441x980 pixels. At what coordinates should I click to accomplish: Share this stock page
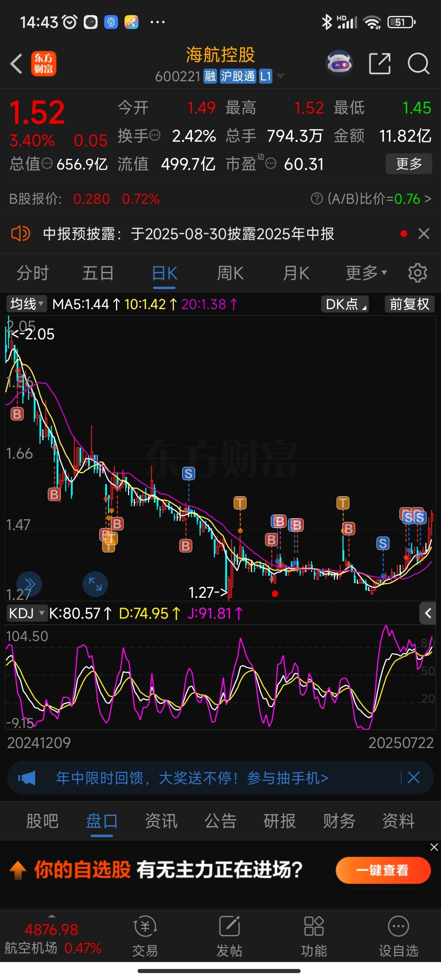380,64
